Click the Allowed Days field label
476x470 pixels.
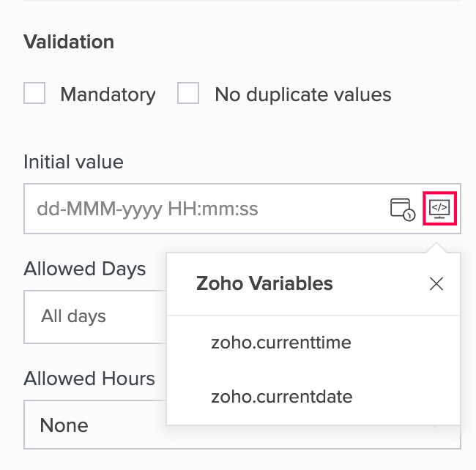84,269
